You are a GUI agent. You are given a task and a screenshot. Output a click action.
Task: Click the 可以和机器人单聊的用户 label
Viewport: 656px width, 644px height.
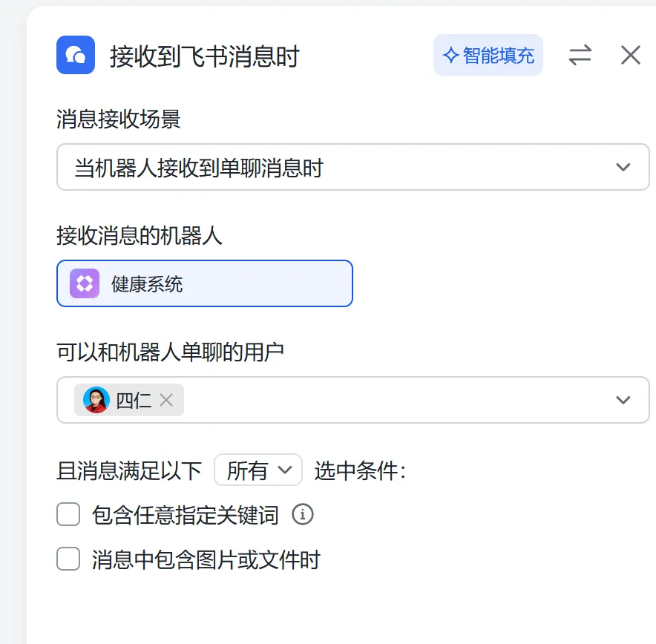coord(171,352)
